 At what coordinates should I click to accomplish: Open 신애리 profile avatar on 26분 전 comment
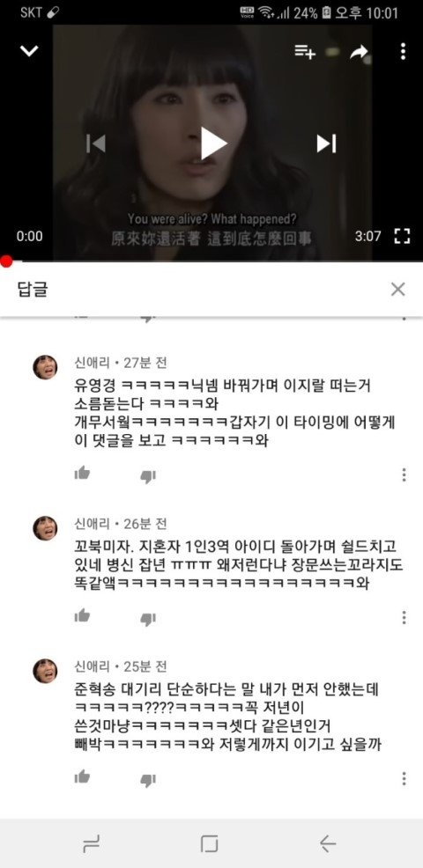point(45,527)
